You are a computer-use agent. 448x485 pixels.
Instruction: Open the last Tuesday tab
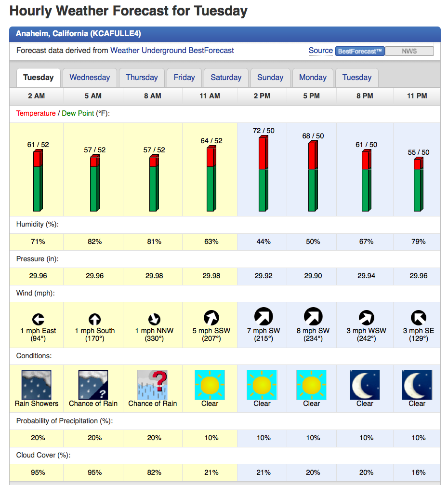[356, 78]
